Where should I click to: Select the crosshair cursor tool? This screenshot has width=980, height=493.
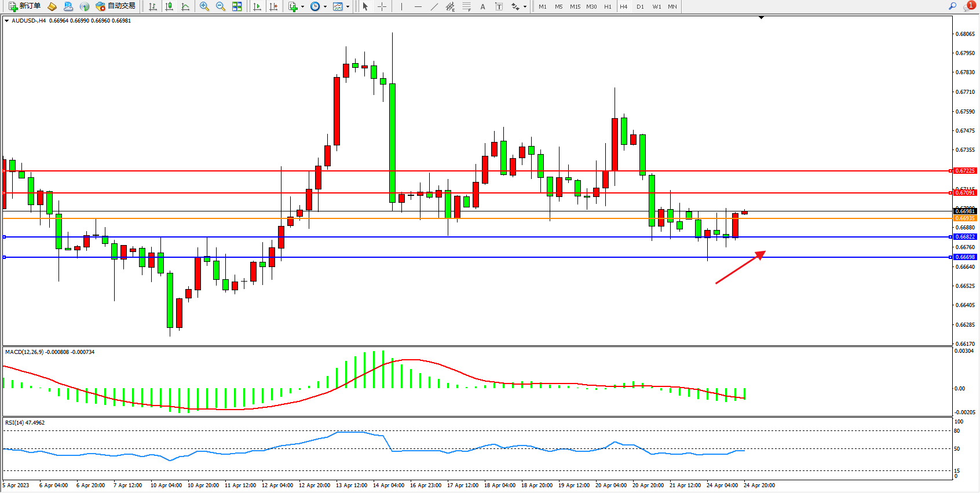382,6
